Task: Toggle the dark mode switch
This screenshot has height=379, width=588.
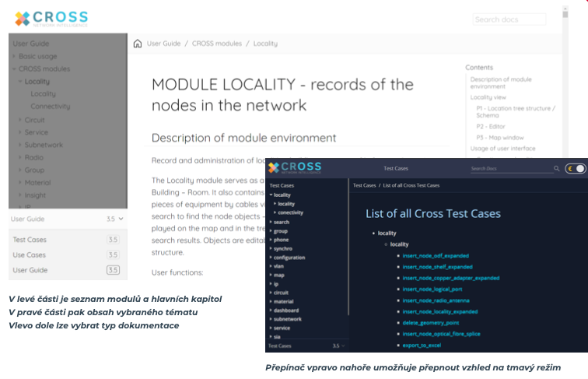Action: pos(576,168)
